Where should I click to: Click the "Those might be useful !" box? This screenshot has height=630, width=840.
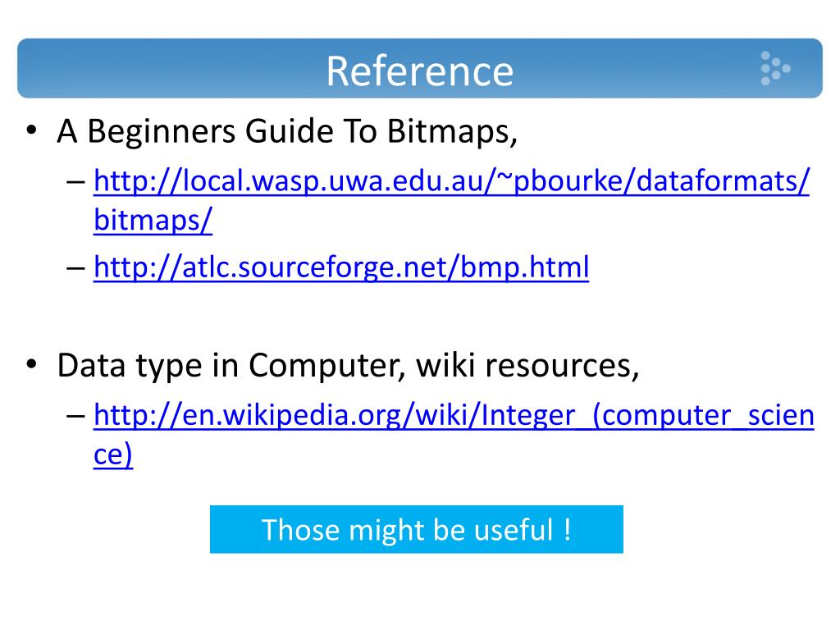(416, 529)
